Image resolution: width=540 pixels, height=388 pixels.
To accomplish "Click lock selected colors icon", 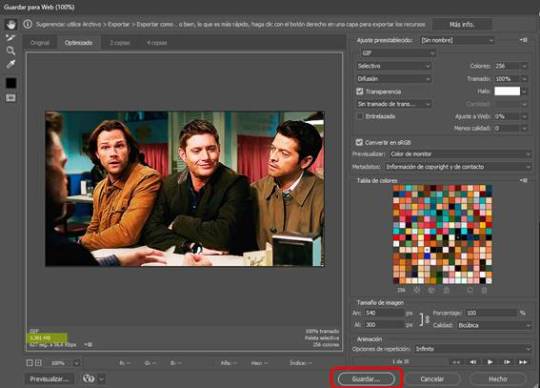I will pos(446,290).
